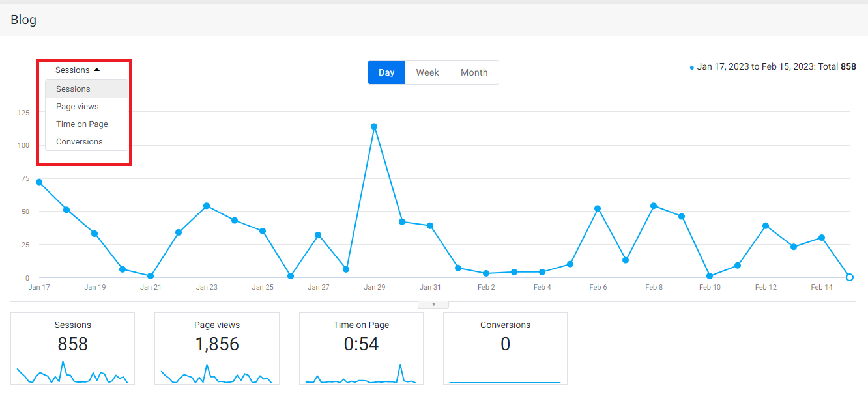Open the Page views 1,856 summary card
Screen dimensions: 868x399
click(x=217, y=348)
